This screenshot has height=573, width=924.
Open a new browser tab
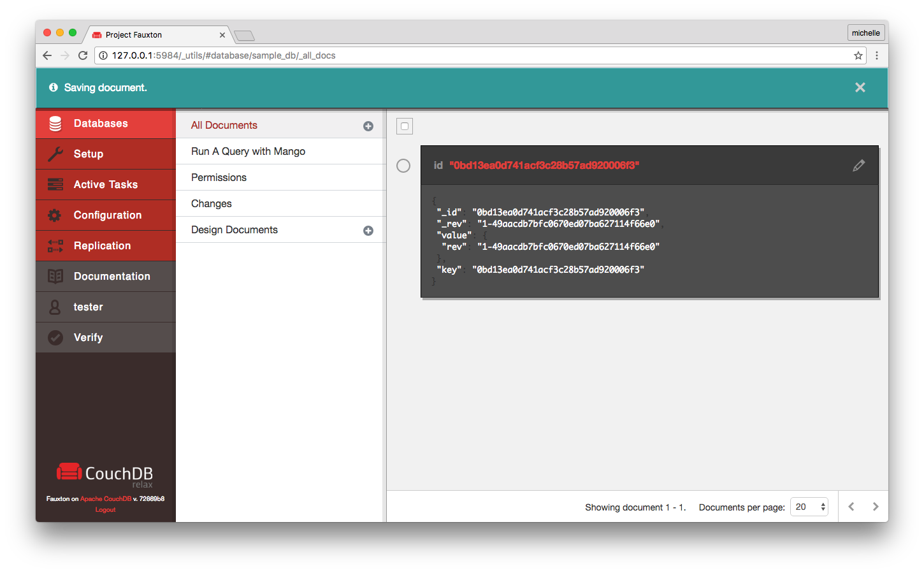(x=245, y=36)
